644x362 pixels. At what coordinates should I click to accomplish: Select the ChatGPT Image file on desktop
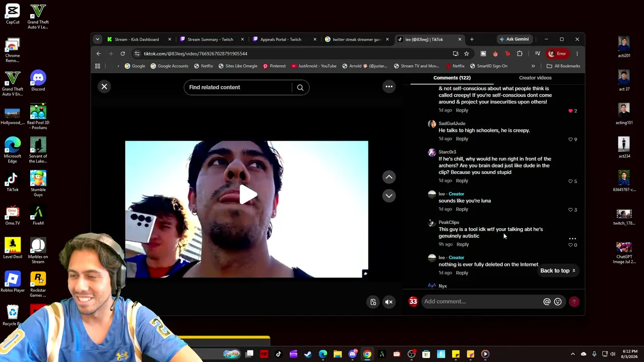[x=624, y=253]
